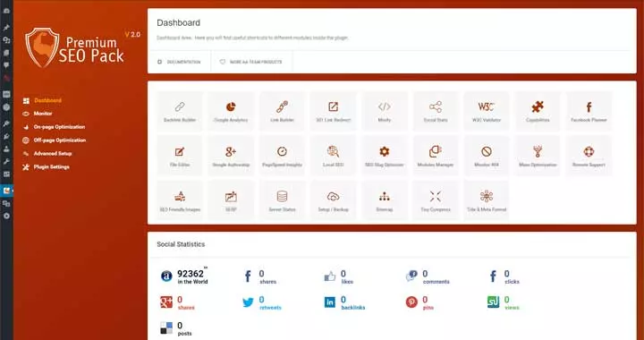Click the Facebook shares icon
Screen dimensions: 644x340
[x=248, y=276]
